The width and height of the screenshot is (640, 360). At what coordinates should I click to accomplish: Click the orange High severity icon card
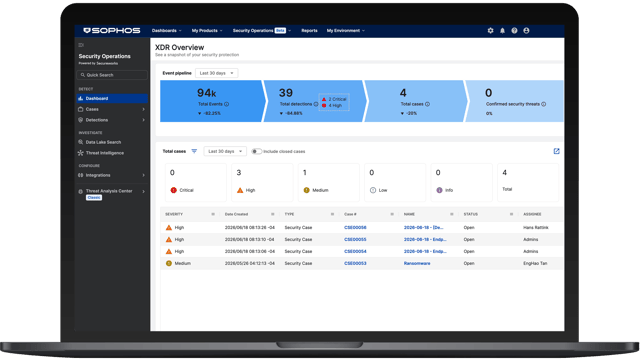(x=262, y=182)
